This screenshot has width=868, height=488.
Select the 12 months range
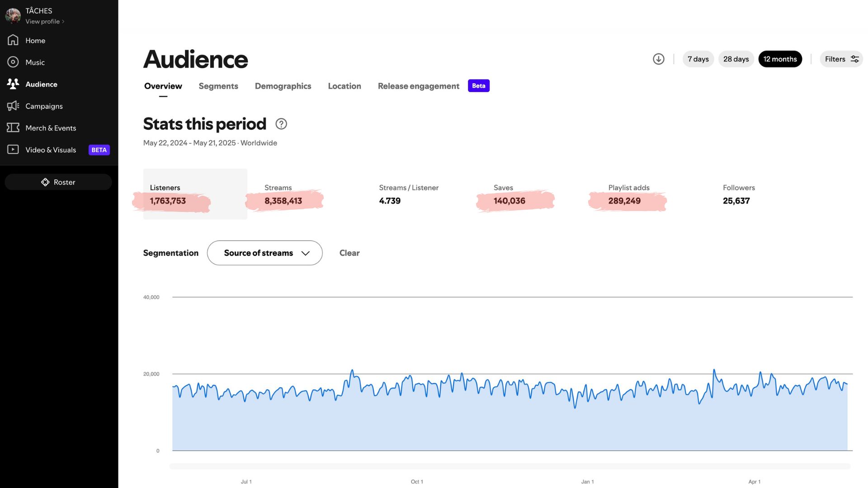click(780, 59)
